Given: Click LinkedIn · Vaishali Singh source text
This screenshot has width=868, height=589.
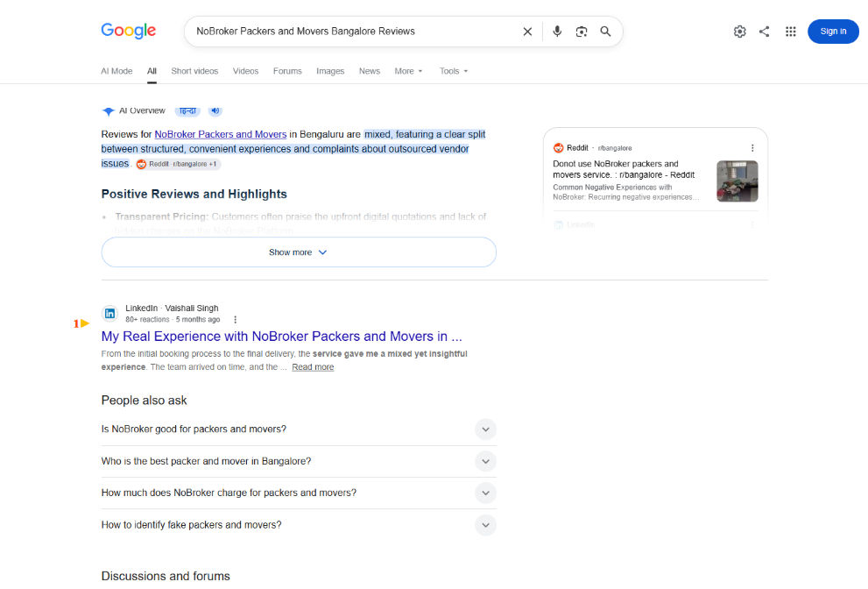Looking at the screenshot, I should click(172, 308).
